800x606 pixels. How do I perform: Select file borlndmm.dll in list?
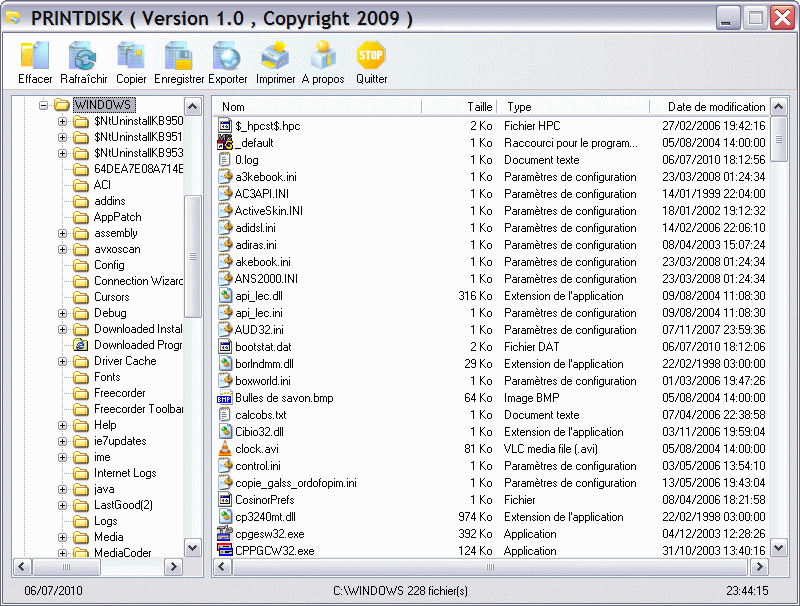point(264,364)
